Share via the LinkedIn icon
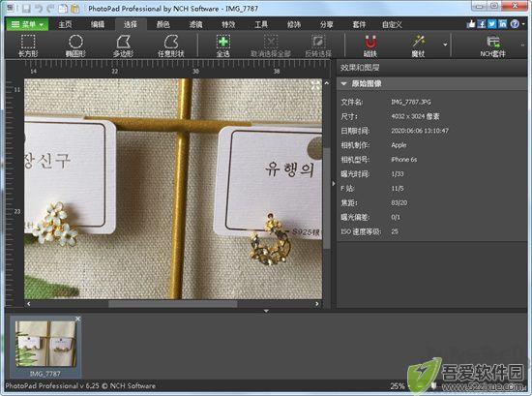The width and height of the screenshot is (532, 396). pyautogui.click(x=502, y=24)
